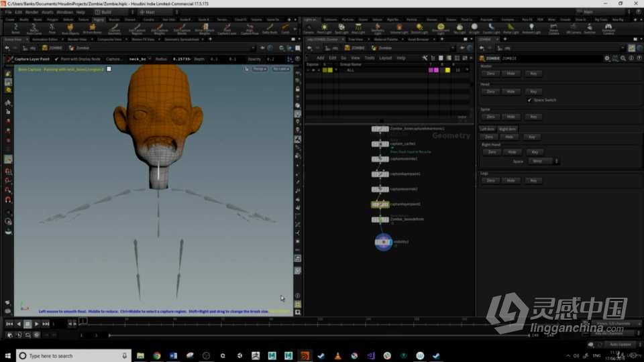Click the Radius value field
644x362 pixels.
tap(182, 59)
